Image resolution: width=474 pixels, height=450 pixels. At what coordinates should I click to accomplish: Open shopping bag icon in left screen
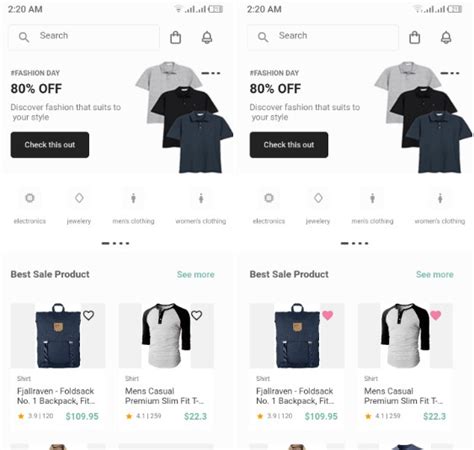[x=175, y=37]
